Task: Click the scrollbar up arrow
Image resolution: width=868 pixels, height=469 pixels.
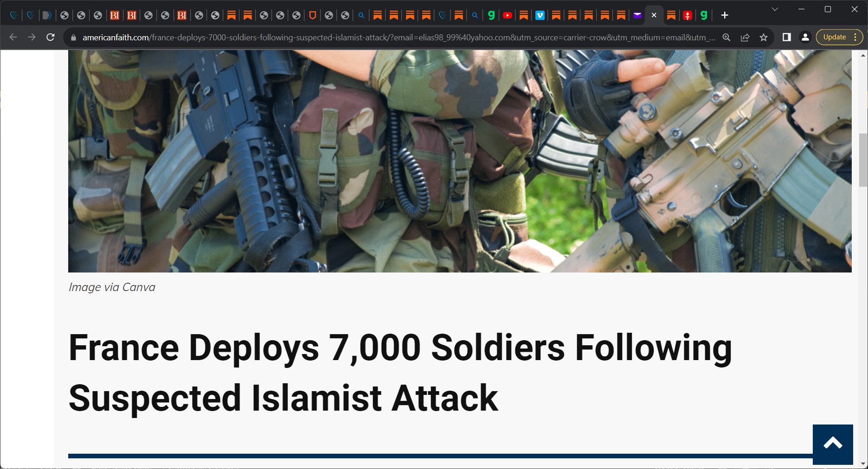Action: [x=863, y=55]
